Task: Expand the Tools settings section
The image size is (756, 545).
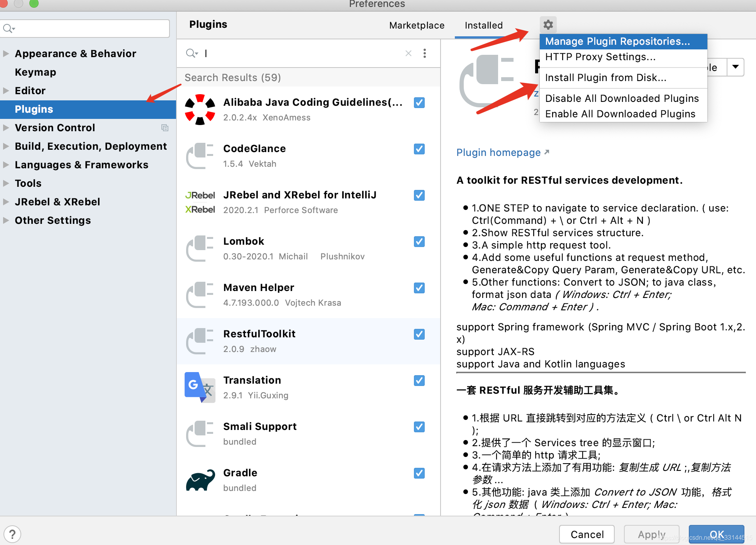Action: coord(6,183)
